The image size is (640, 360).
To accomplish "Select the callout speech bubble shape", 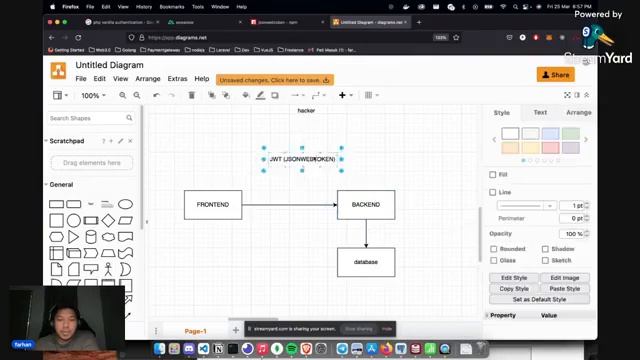I will pos(91,269).
